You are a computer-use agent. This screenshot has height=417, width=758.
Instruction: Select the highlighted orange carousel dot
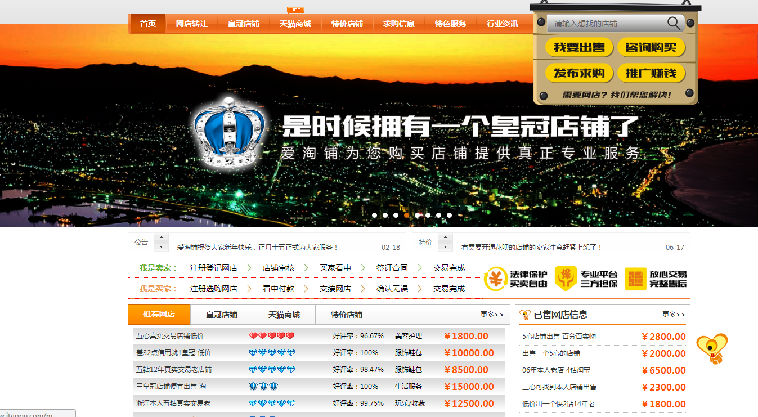click(407, 216)
